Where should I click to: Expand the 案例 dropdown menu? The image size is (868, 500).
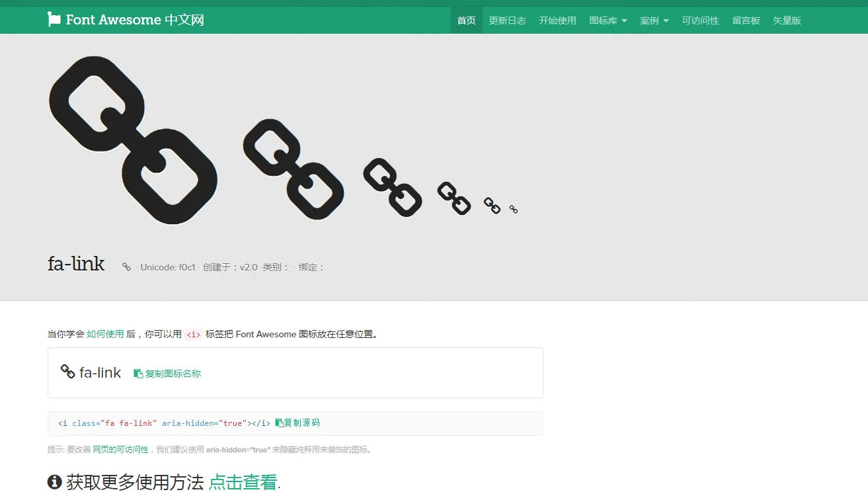coord(654,21)
